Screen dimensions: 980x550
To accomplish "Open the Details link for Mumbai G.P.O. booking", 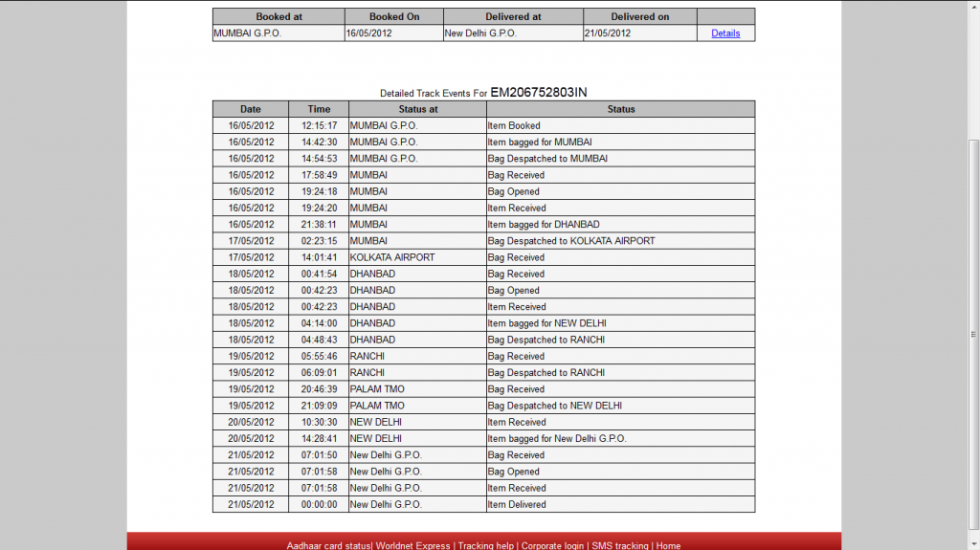I will 725,33.
